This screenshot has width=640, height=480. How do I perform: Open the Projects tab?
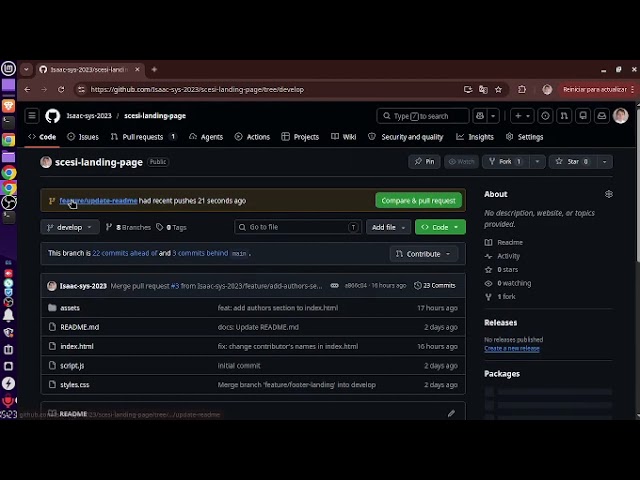pyautogui.click(x=300, y=137)
